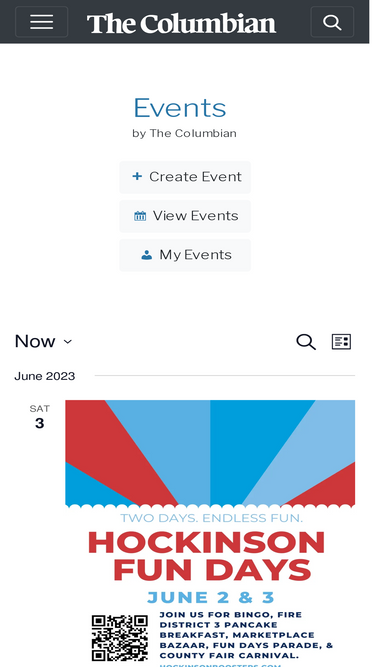Viewport: 375px width, 667px height.
Task: Switch the events view with the list icon
Action: pyautogui.click(x=341, y=342)
